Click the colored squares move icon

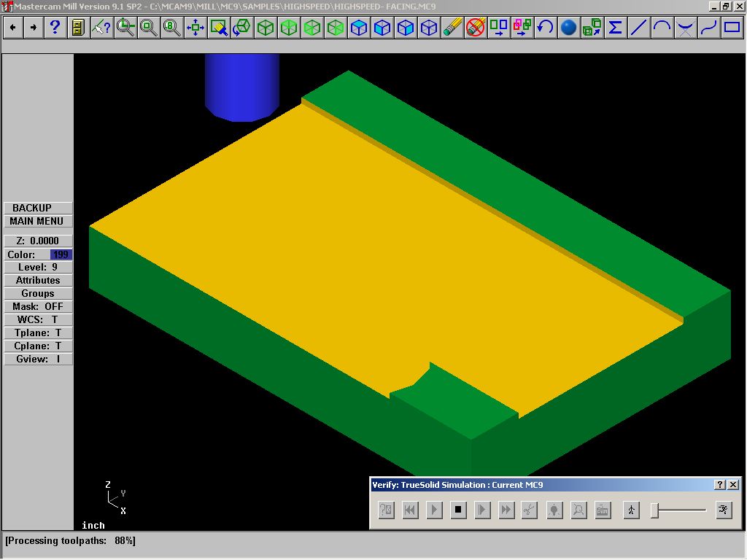(x=522, y=27)
